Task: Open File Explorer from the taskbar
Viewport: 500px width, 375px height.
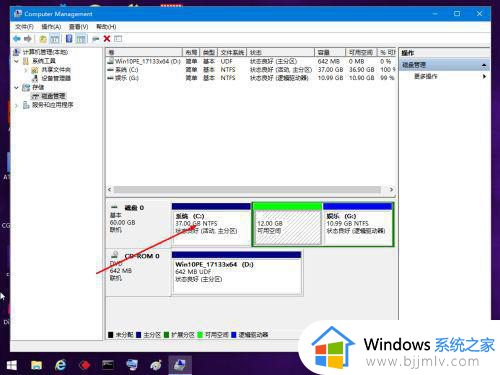Action: point(36,365)
